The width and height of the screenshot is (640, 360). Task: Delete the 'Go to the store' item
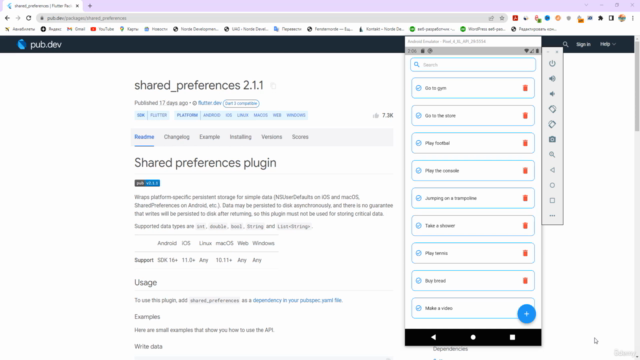(x=525, y=116)
